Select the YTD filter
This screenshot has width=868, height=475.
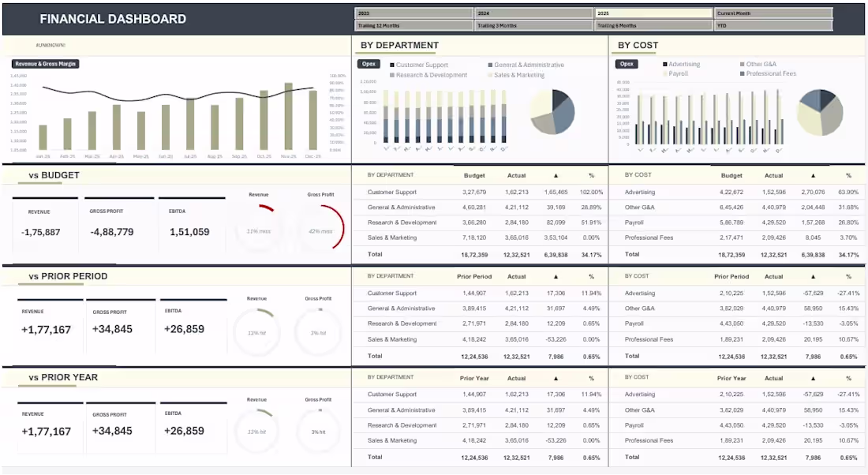773,24
